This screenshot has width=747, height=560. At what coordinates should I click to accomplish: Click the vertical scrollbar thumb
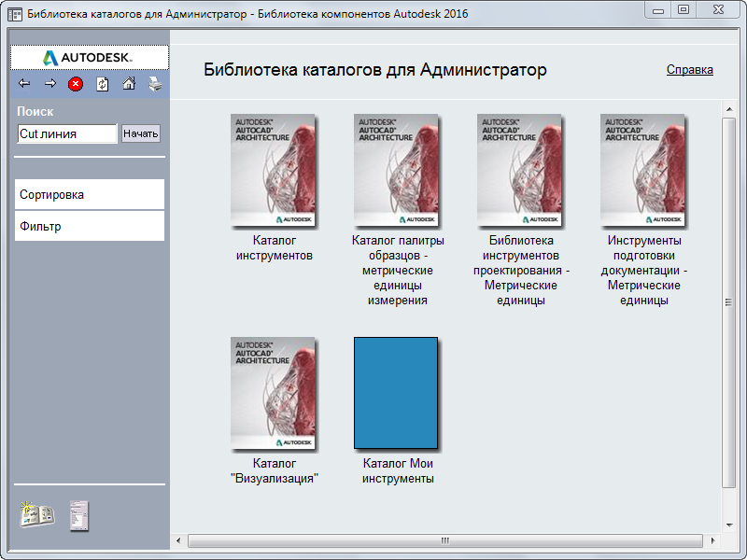(x=728, y=302)
